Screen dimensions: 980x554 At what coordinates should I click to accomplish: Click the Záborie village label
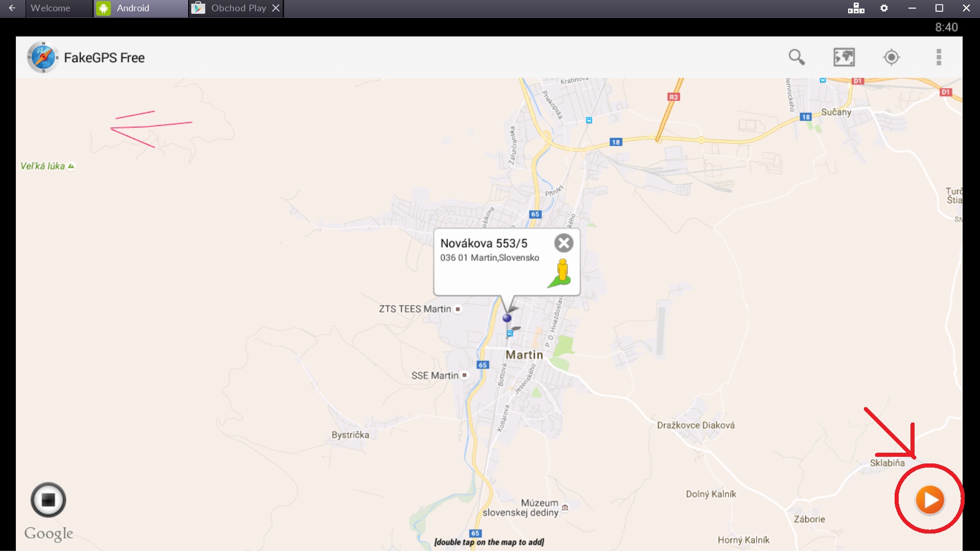tap(809, 519)
